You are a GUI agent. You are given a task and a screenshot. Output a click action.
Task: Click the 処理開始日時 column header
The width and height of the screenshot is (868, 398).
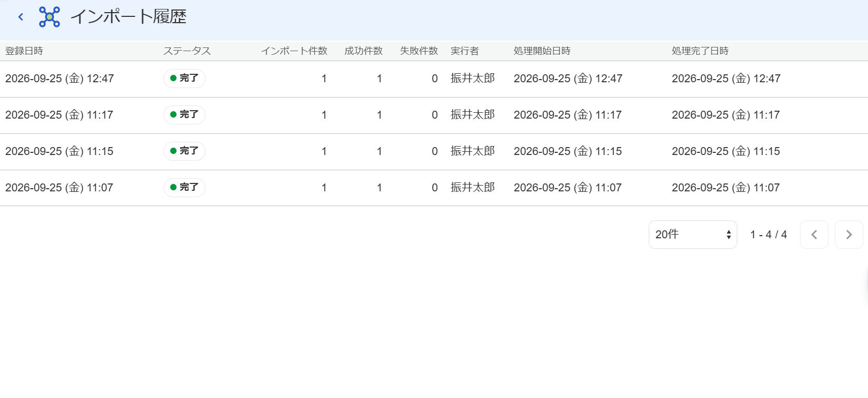[542, 51]
